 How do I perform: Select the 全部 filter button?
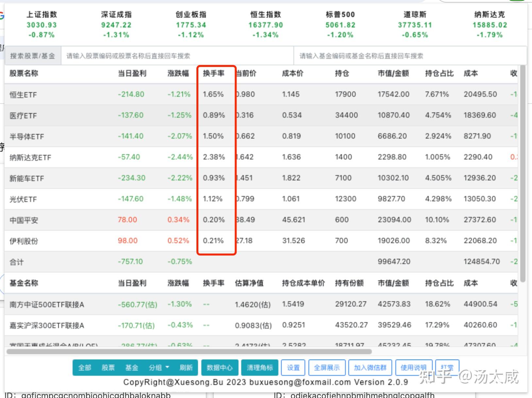pos(85,368)
